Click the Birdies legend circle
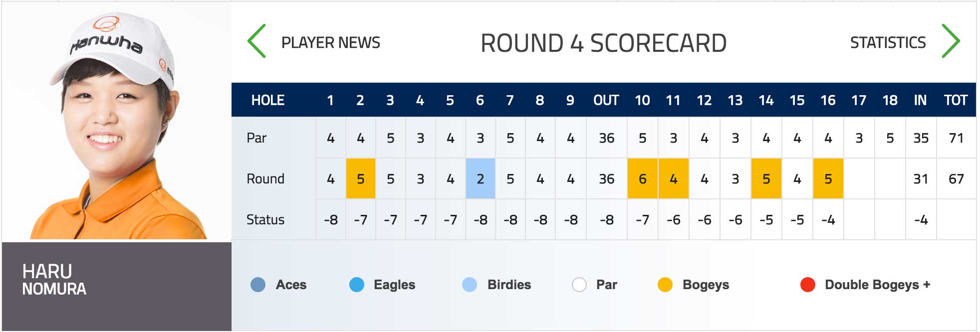Screen dimensions: 980x332 click(x=470, y=285)
